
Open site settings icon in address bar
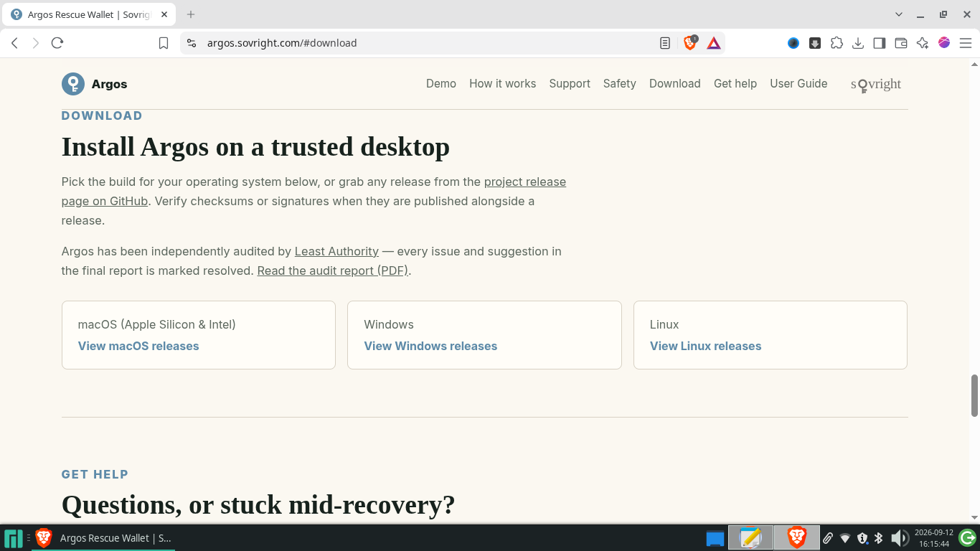[192, 43]
